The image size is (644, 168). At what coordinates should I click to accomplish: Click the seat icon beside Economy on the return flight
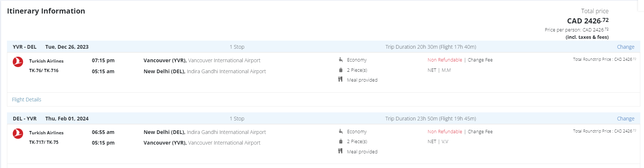(x=341, y=131)
